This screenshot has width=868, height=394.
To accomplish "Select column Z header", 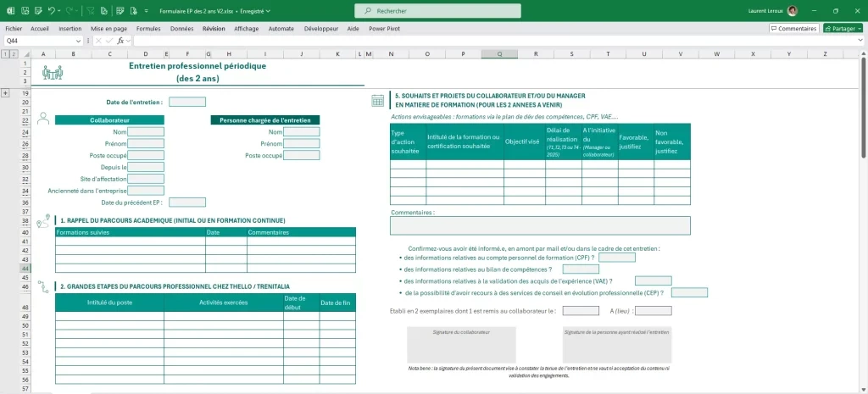I will pyautogui.click(x=825, y=53).
